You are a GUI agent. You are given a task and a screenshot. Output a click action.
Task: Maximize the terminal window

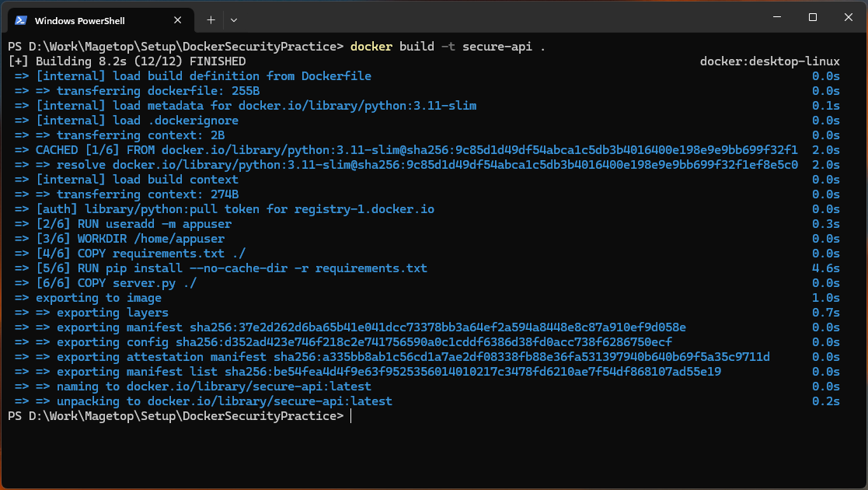[812, 17]
